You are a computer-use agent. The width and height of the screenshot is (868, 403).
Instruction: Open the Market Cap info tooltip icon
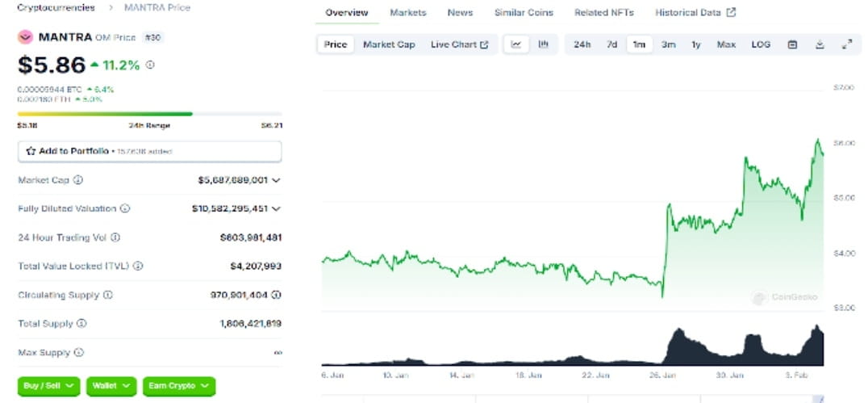(x=78, y=180)
